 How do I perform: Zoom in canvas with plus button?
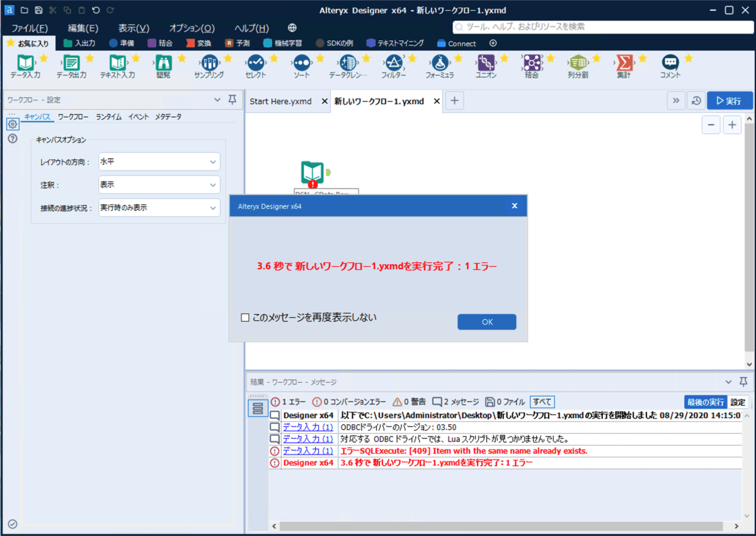pyautogui.click(x=732, y=125)
